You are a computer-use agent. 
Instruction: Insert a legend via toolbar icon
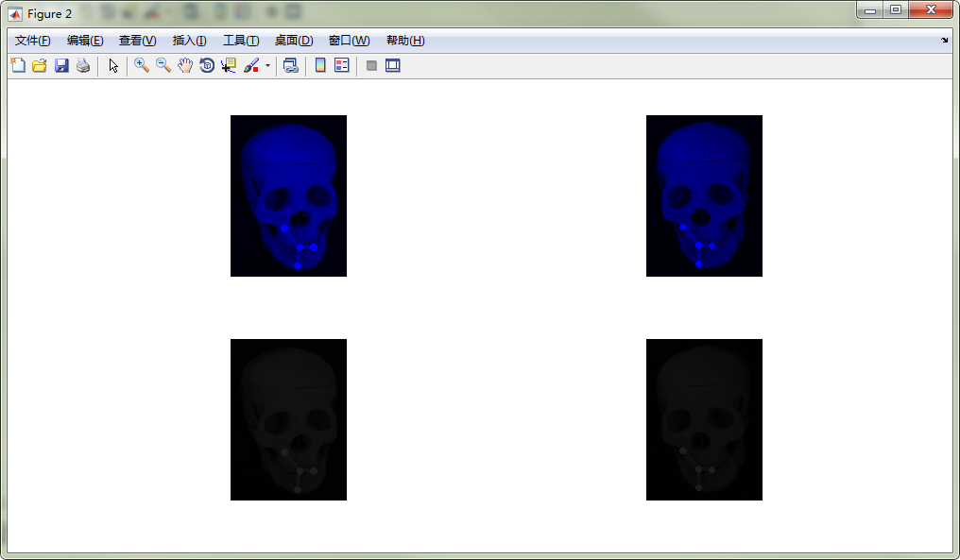342,65
